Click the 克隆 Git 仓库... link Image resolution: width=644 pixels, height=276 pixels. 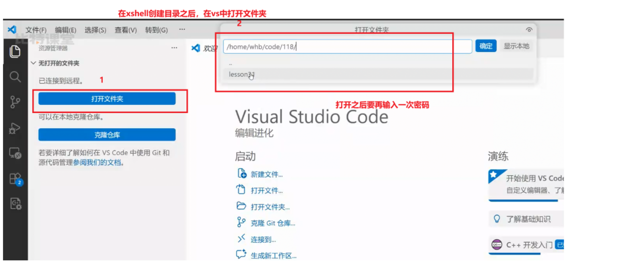click(273, 223)
